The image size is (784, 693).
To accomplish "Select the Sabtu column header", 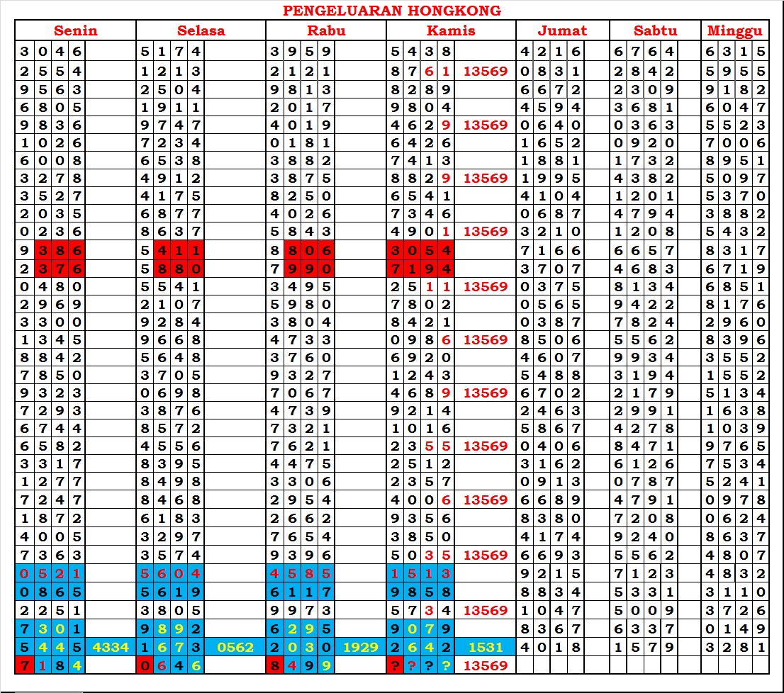I will click(655, 30).
